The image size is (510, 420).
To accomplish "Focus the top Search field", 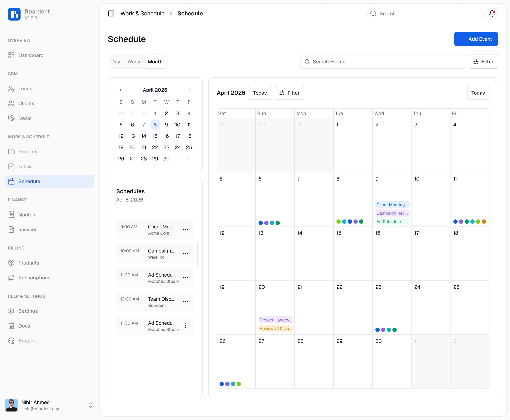I will pos(425,14).
